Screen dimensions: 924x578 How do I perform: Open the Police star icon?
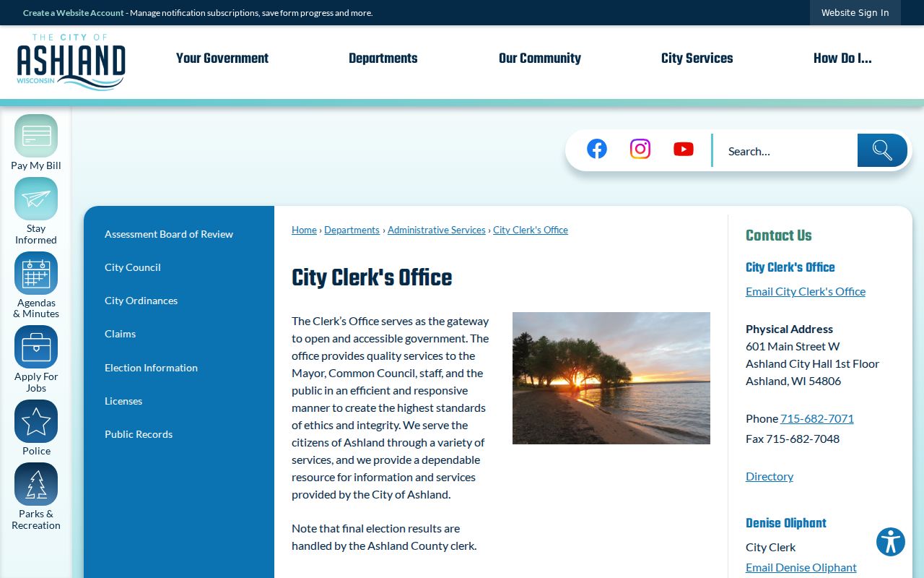pos(36,421)
